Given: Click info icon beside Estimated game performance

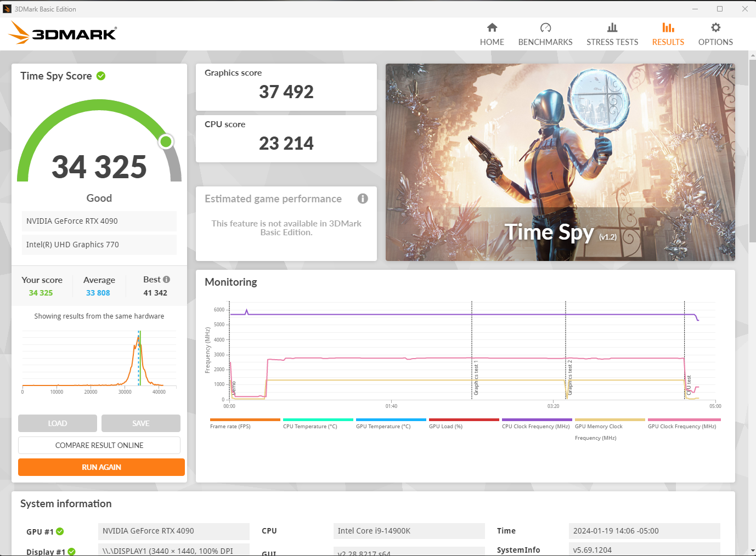Looking at the screenshot, I should pos(363,198).
